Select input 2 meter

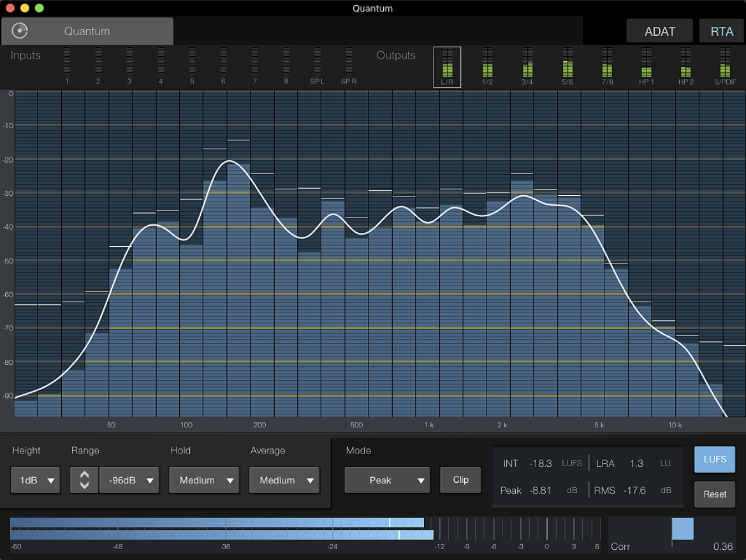coord(98,66)
